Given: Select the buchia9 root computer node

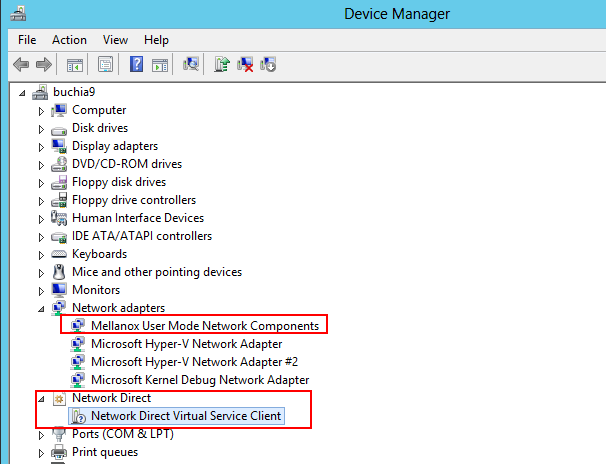Looking at the screenshot, I should click(76, 92).
